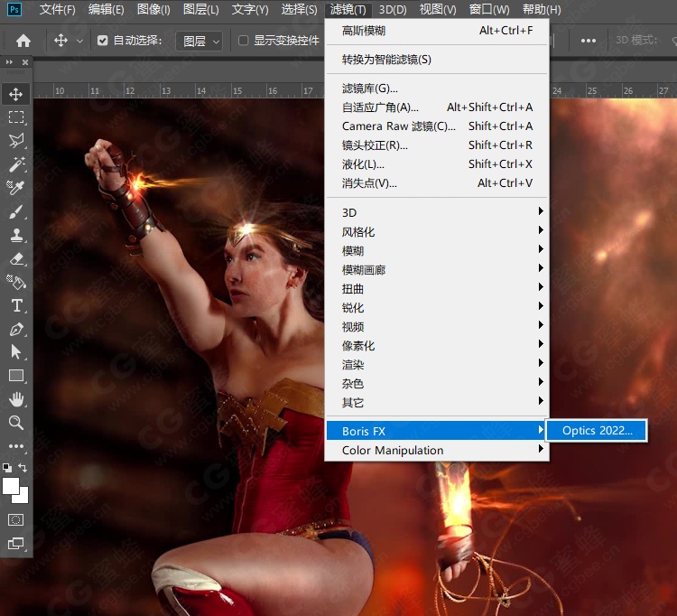Select the Move tool in toolbox
This screenshot has width=677, height=616.
(16, 94)
